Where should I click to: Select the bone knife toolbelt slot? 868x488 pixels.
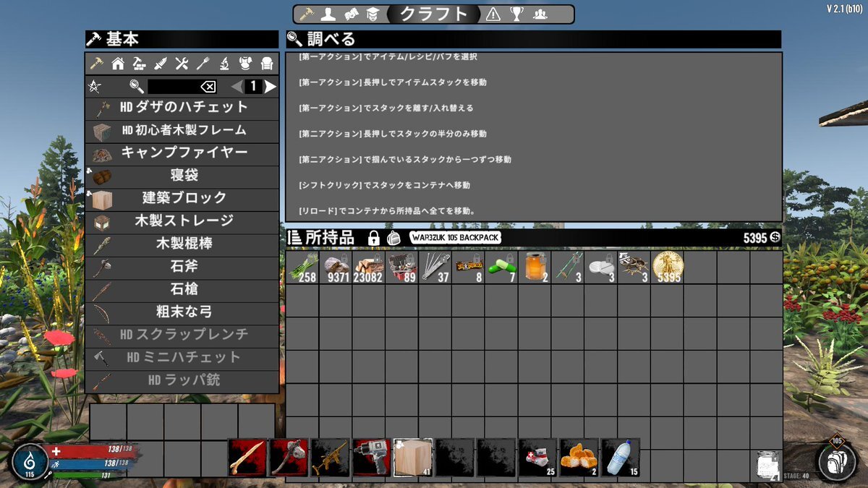tap(248, 458)
